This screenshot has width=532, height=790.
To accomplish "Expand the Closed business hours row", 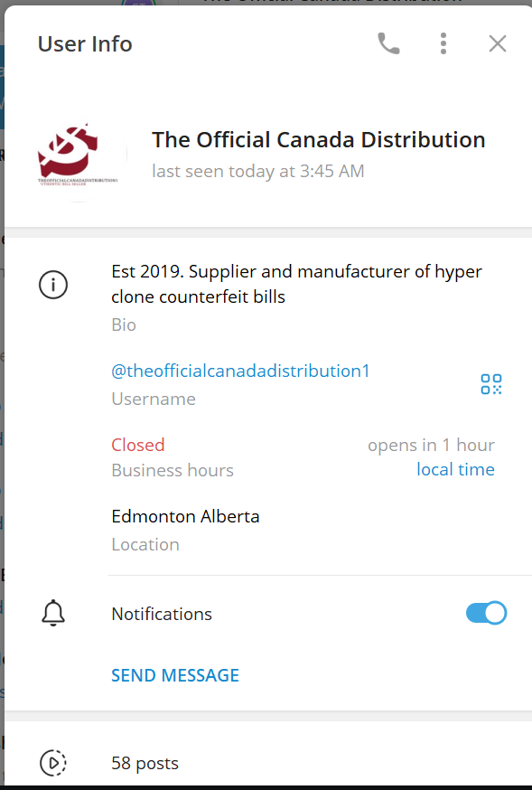I will (x=303, y=457).
